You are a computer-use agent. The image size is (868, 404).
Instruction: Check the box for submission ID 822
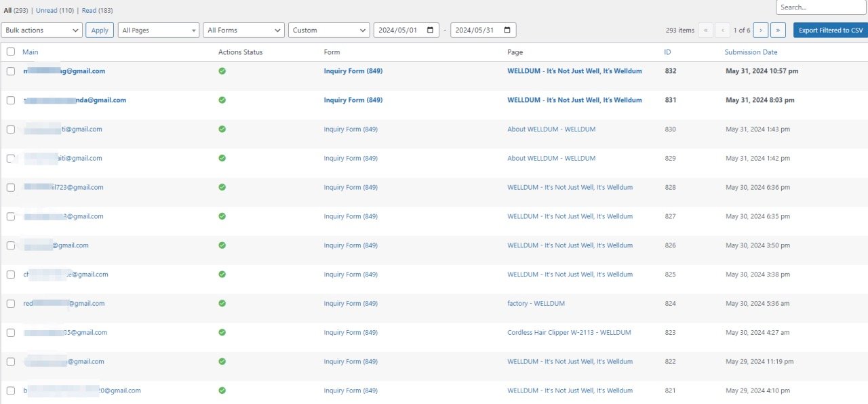click(11, 361)
